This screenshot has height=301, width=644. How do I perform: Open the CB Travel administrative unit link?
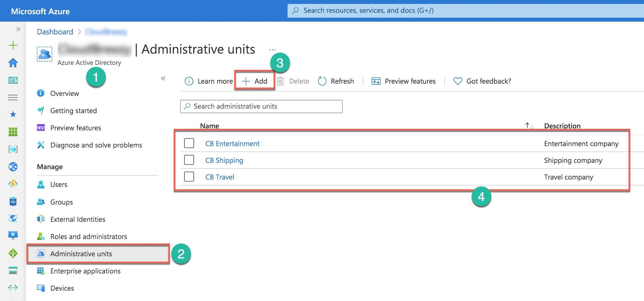pyautogui.click(x=219, y=177)
